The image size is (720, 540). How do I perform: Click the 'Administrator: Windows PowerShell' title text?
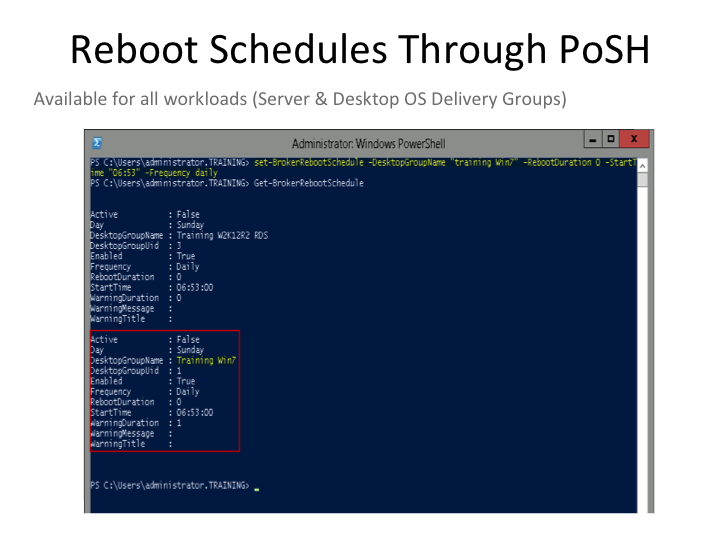pyautogui.click(x=369, y=144)
